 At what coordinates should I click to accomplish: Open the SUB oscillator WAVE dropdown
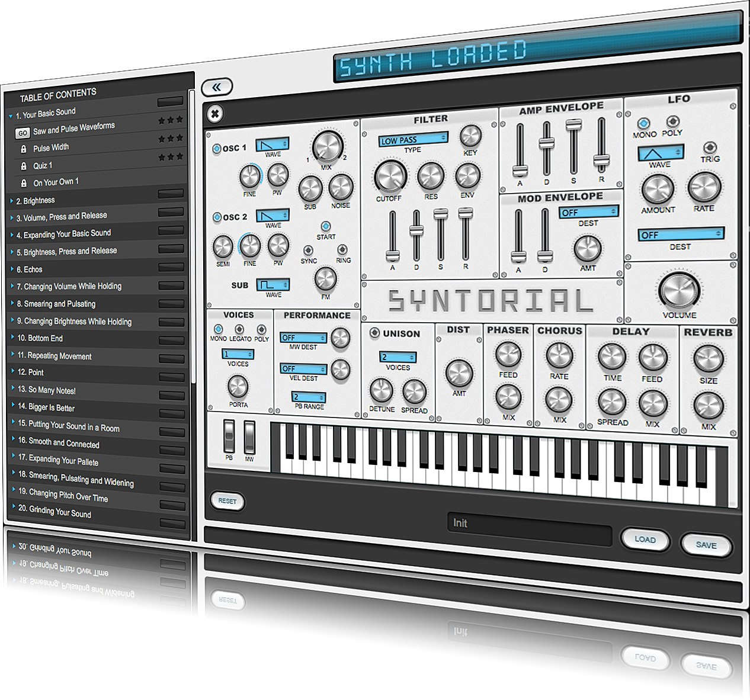(x=273, y=285)
